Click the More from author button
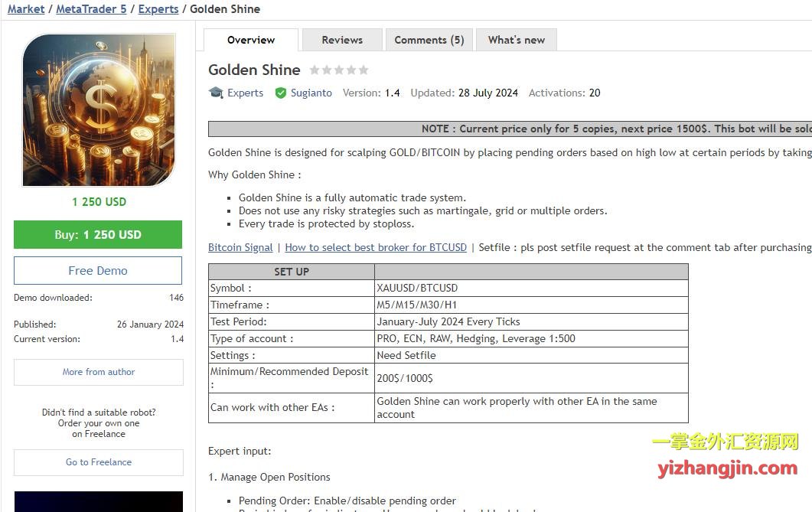 99,372
